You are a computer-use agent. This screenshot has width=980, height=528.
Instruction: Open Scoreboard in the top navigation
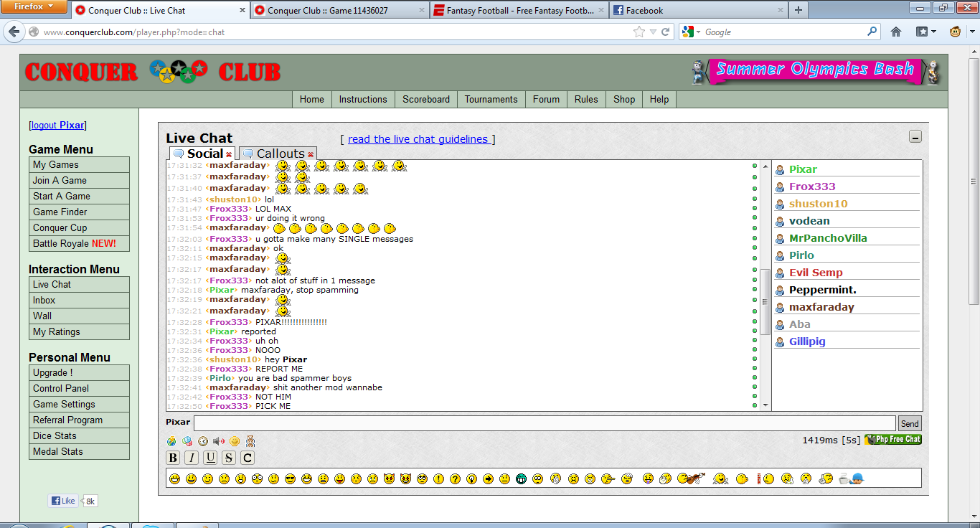click(x=426, y=100)
